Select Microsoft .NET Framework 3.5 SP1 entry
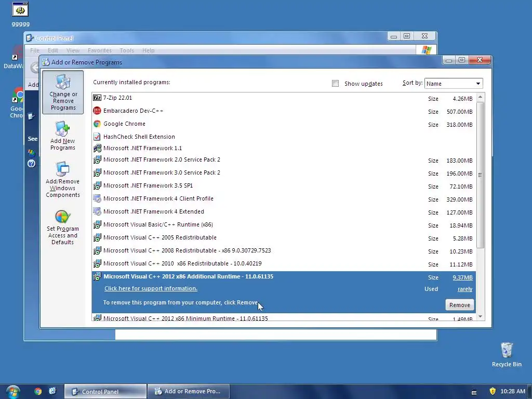The image size is (532, 399). 284,185
